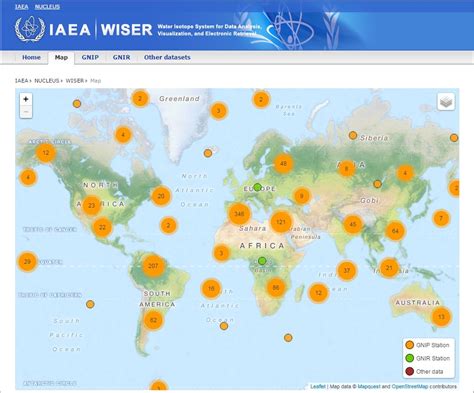This screenshot has height=393, width=474.
Task: Select the single station marker in Siberia
Action: 353,135
